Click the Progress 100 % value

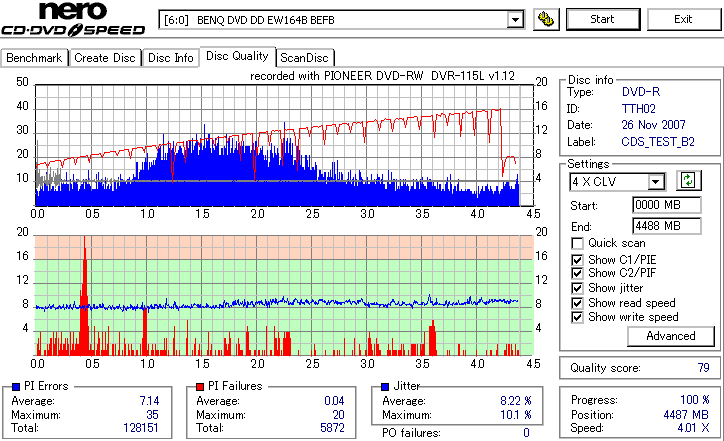pos(695,400)
